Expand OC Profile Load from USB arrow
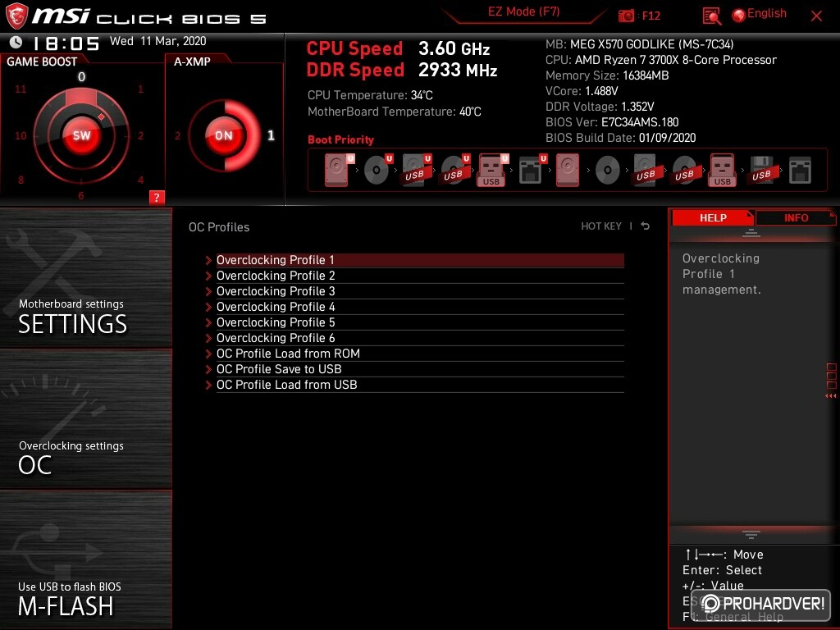The image size is (840, 630). 208,385
